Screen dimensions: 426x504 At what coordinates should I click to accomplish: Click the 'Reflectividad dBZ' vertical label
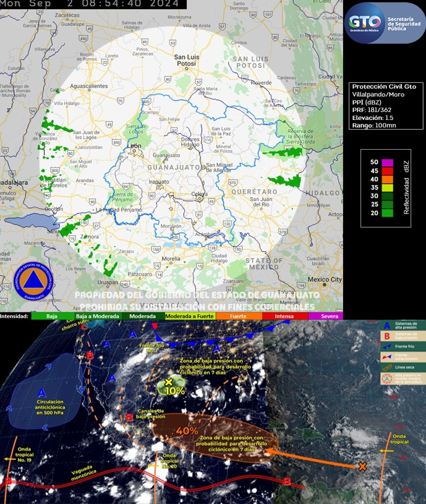click(x=406, y=187)
